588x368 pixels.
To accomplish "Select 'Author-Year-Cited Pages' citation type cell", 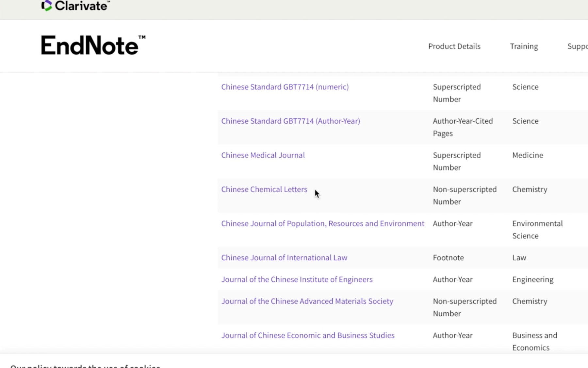I will 463,127.
